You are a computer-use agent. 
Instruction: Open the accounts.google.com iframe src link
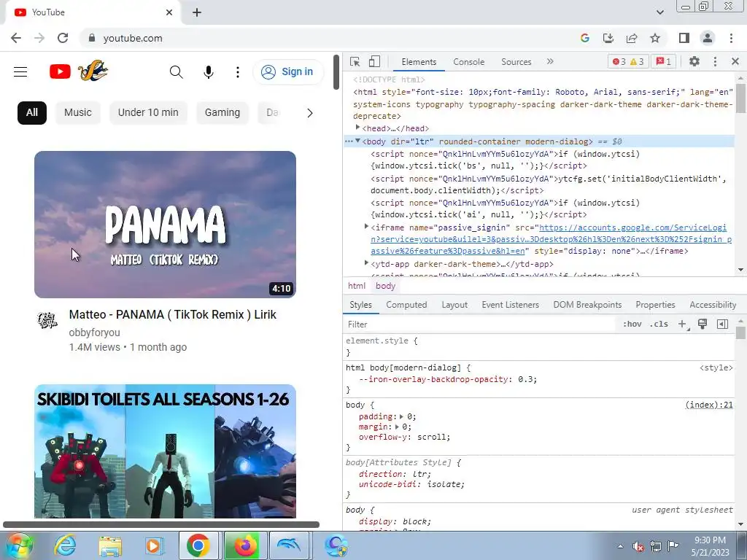coord(551,239)
